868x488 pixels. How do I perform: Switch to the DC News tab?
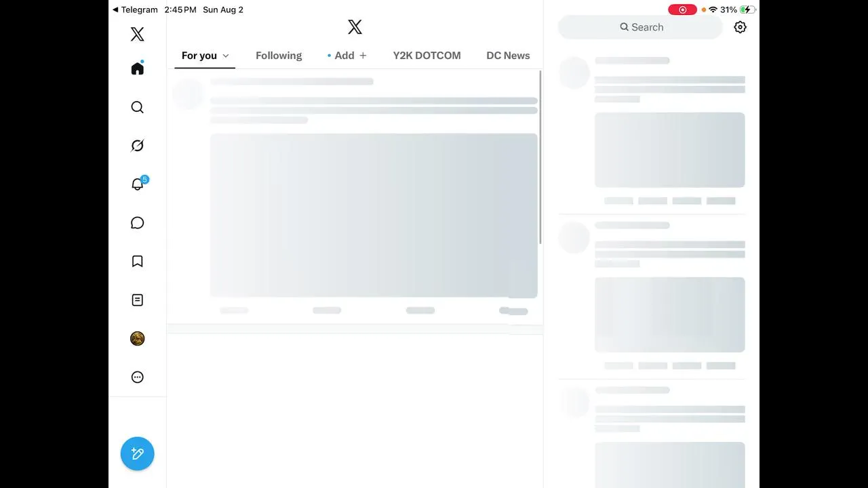[508, 56]
